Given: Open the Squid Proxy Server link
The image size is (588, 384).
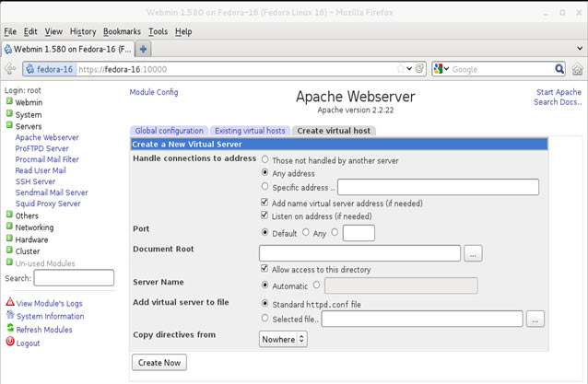Looking at the screenshot, I should [48, 204].
